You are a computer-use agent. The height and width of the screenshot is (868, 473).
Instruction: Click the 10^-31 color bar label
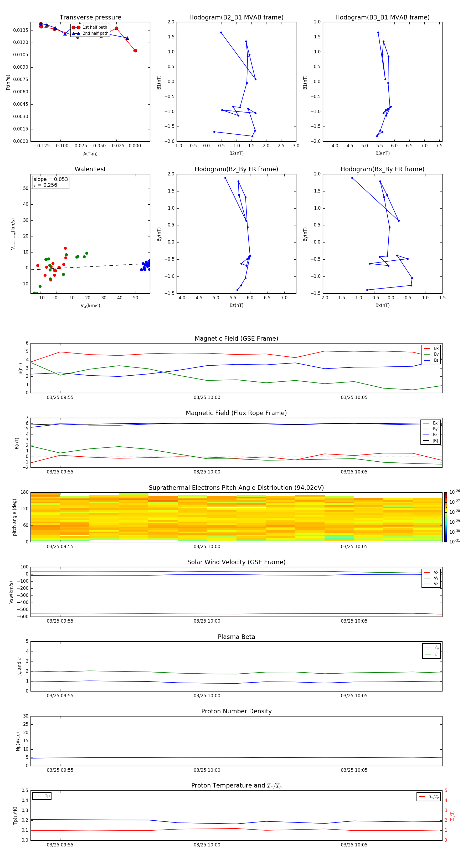point(455,542)
